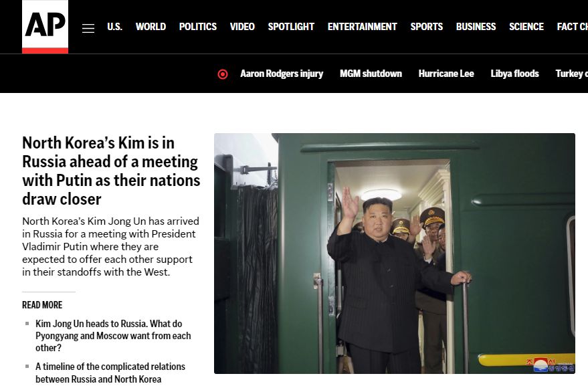Viewport: 588px width, 388px height.
Task: Select the Video nav item
Action: tap(242, 27)
